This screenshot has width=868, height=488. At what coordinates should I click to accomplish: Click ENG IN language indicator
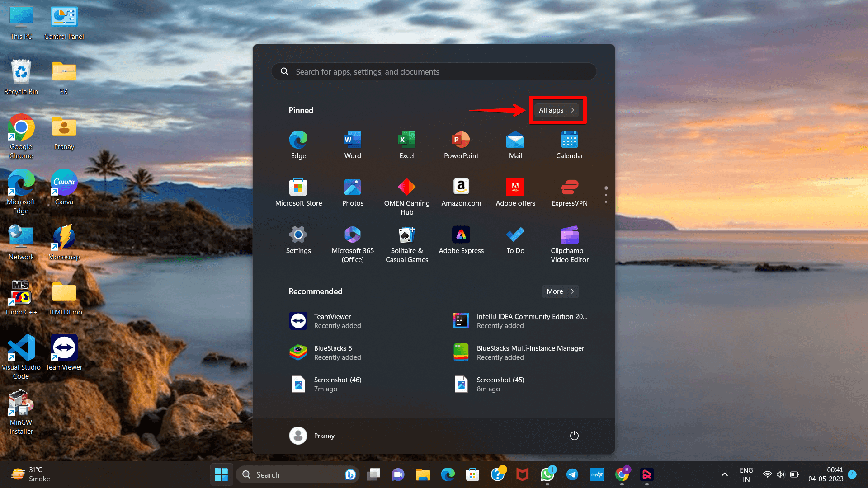point(746,474)
